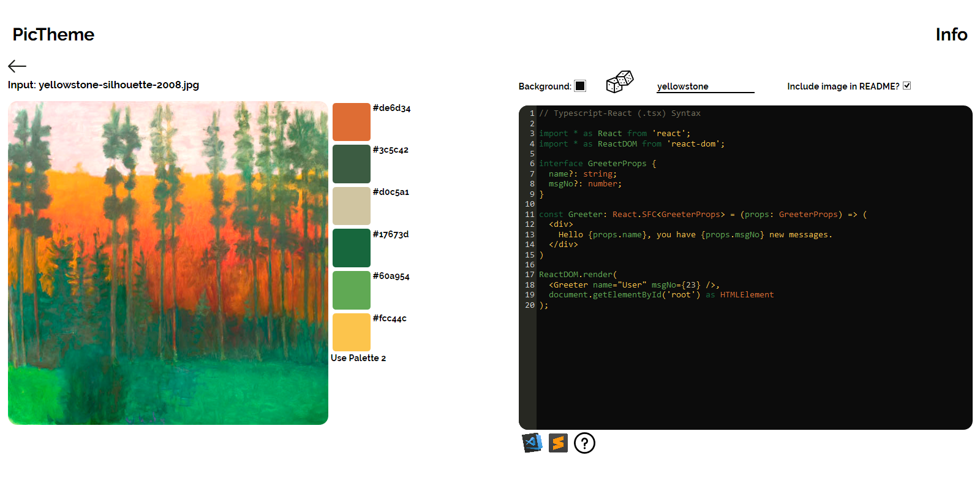Toggle the black Background checkbox
This screenshot has width=980, height=496.
click(x=580, y=86)
